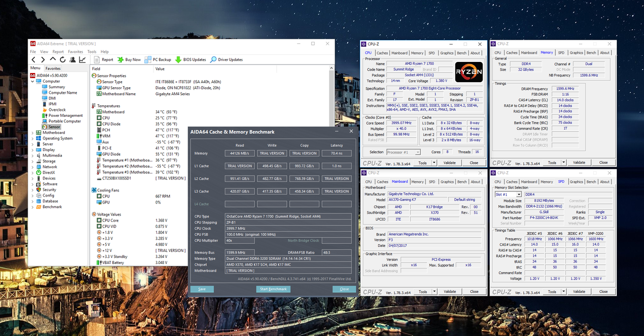Go back using AIDA64 back arrow
The width and height of the screenshot is (644, 336).
coord(34,59)
